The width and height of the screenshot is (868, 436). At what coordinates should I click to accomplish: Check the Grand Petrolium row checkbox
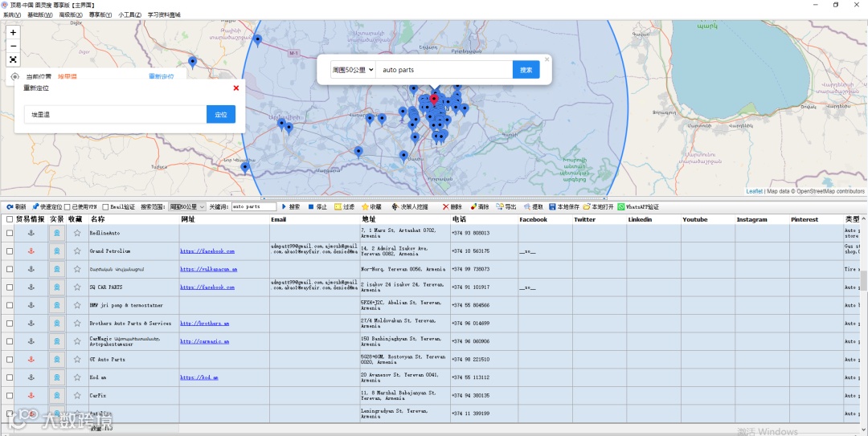10,251
